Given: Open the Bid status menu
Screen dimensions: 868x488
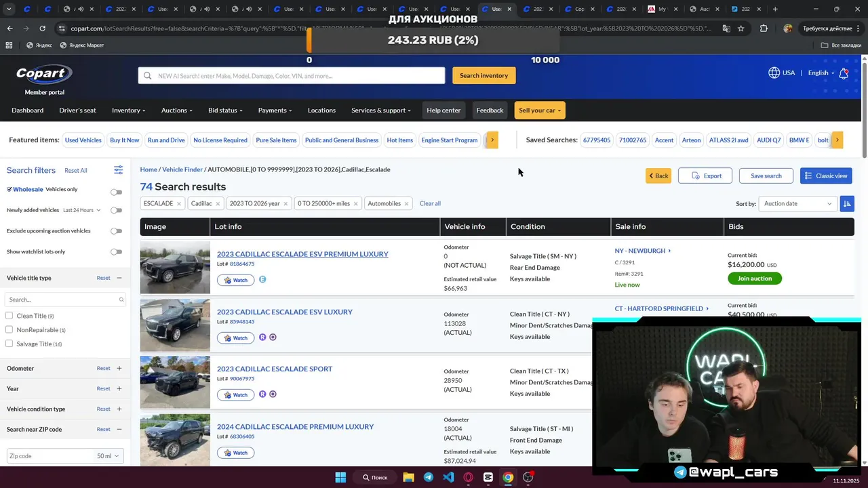Looking at the screenshot, I should tap(225, 110).
